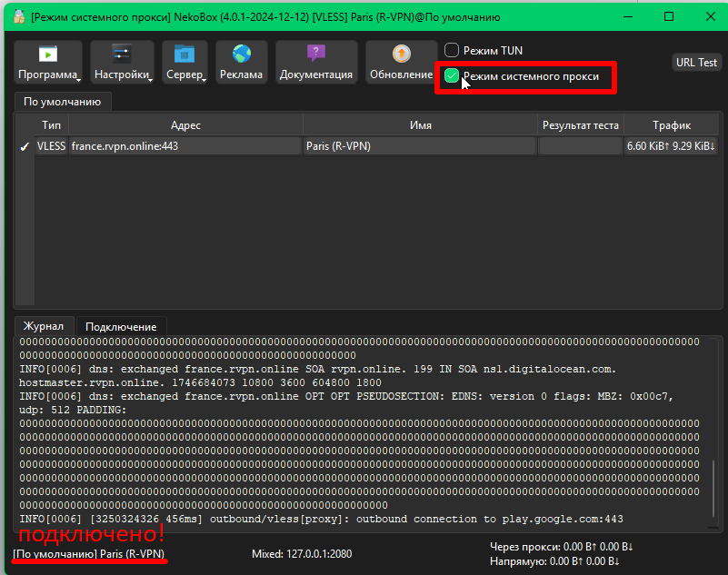Expand the Настройки dropdown arrow
The height and width of the screenshot is (575, 728).
click(x=151, y=79)
